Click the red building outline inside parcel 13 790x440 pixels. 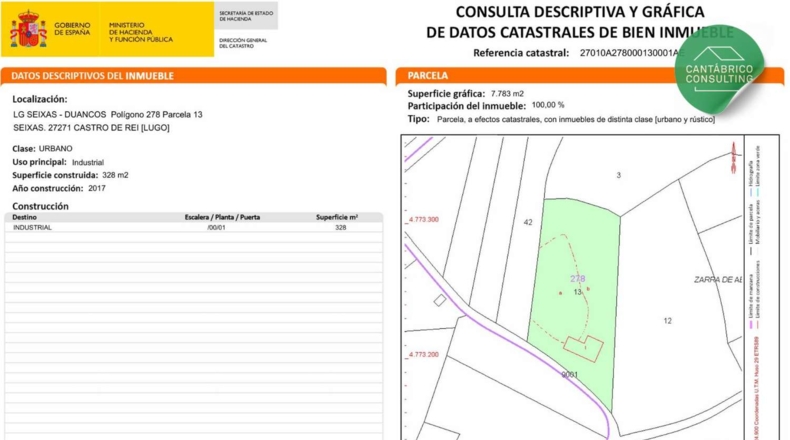(x=583, y=349)
